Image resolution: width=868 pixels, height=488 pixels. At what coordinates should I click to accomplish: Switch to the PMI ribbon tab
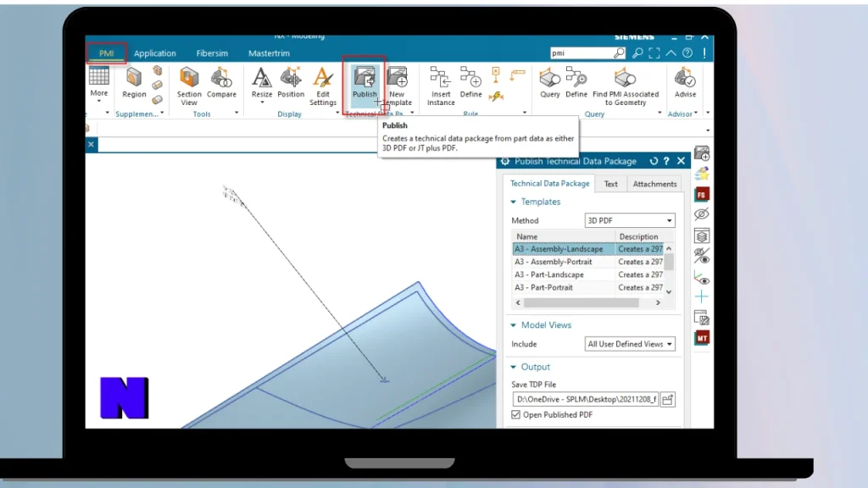(x=106, y=53)
